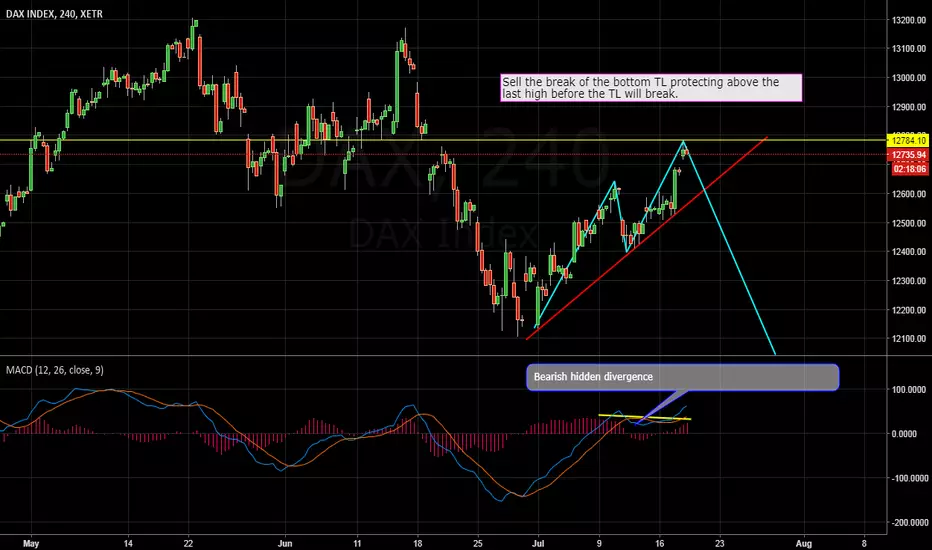Click the Sell the break annotation text box
The image size is (932, 550).
coord(651,88)
